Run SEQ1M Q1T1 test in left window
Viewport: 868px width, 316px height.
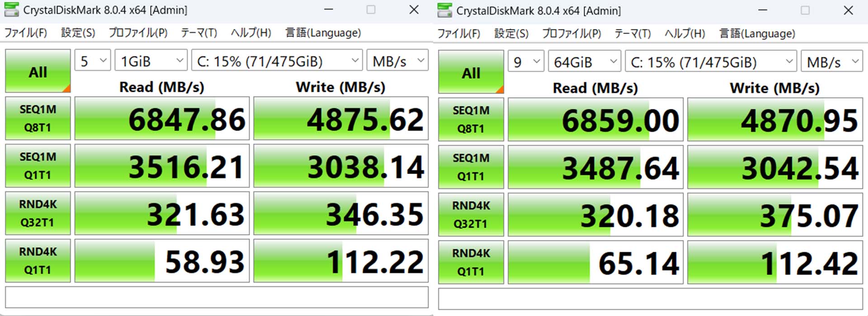pyautogui.click(x=38, y=165)
